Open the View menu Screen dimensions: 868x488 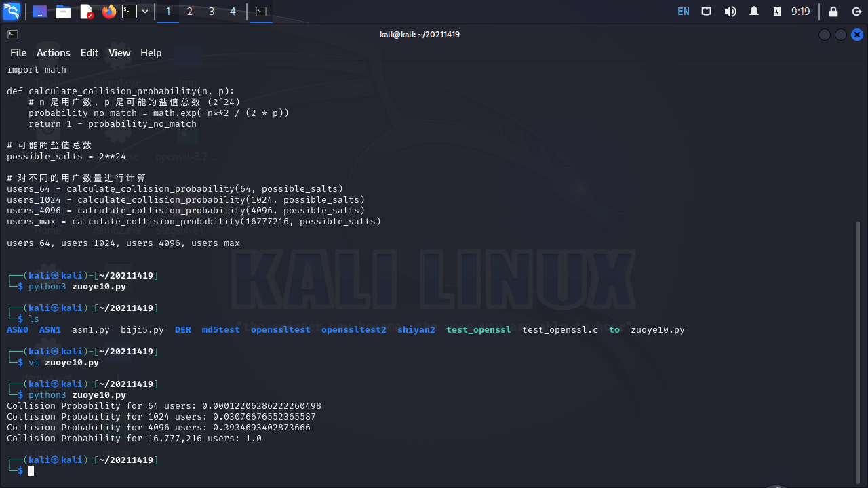pyautogui.click(x=119, y=53)
